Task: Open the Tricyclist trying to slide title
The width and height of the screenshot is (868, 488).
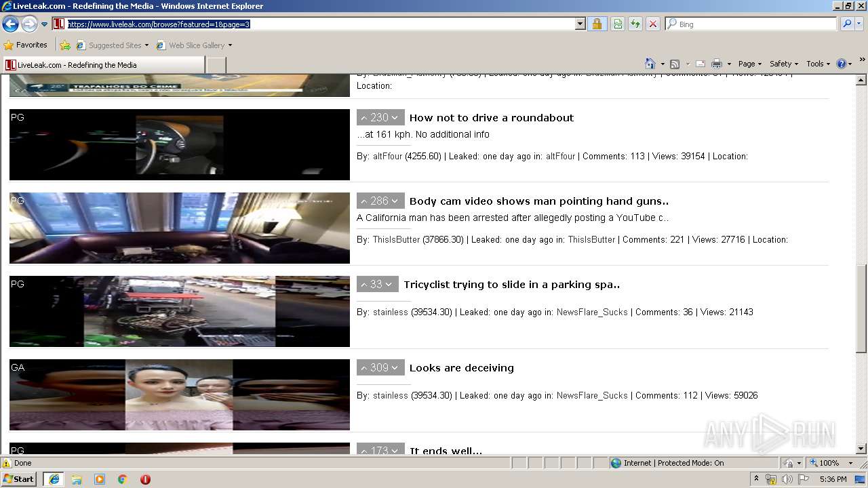Action: click(x=512, y=285)
